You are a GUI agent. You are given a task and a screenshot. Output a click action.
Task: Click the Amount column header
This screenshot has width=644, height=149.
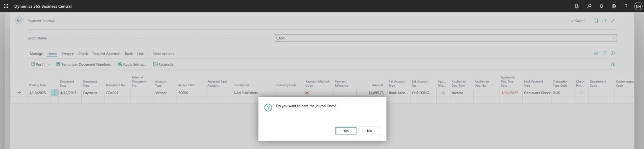click(377, 85)
